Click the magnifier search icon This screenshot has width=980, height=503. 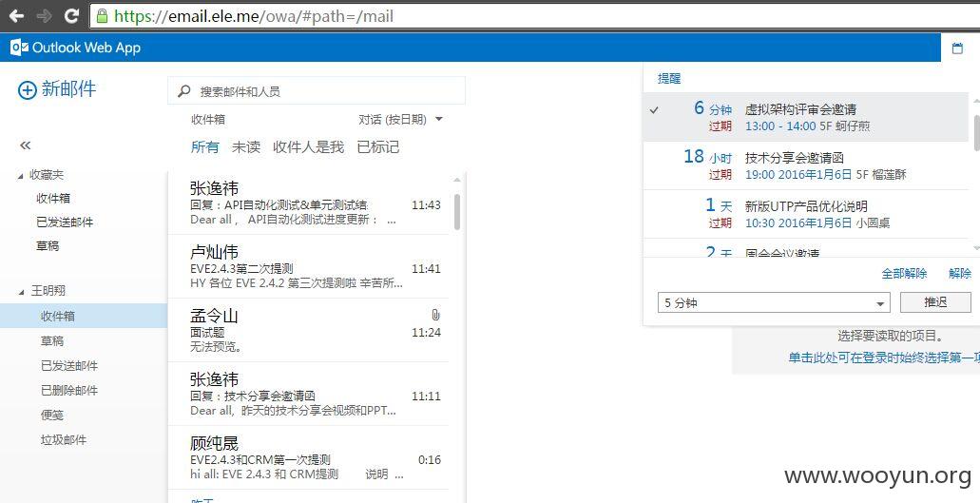pyautogui.click(x=183, y=91)
